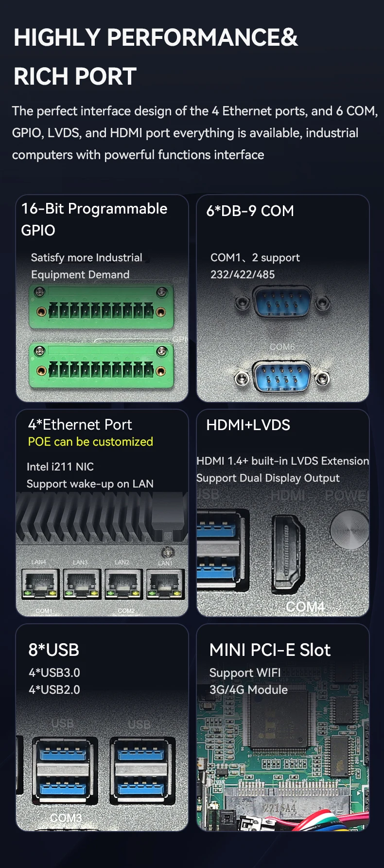Click the lower green GPIO terminal block
The width and height of the screenshot is (384, 868).
click(101, 366)
